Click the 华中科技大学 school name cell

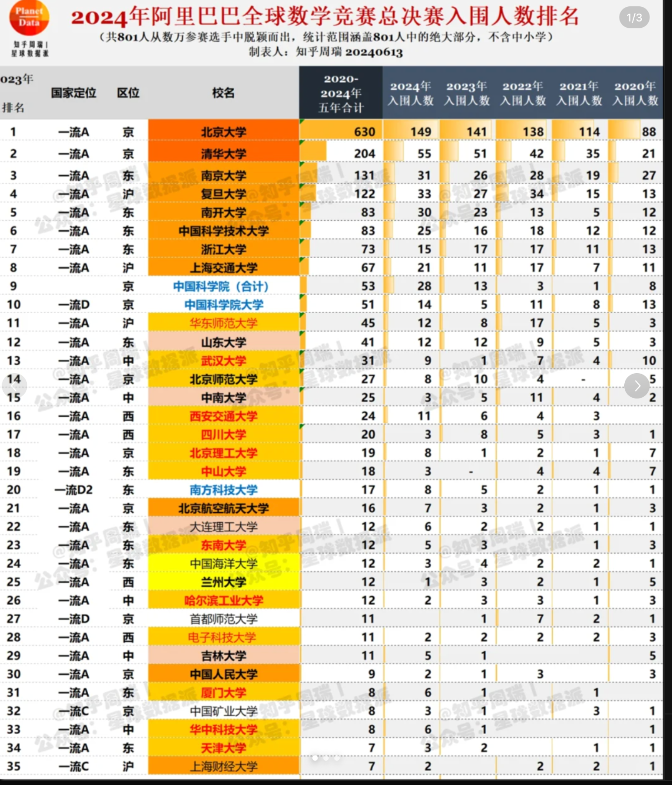pos(224,729)
